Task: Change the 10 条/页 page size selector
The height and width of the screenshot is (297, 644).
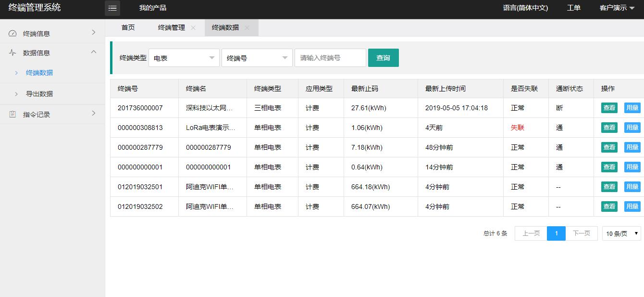Action: click(x=621, y=234)
